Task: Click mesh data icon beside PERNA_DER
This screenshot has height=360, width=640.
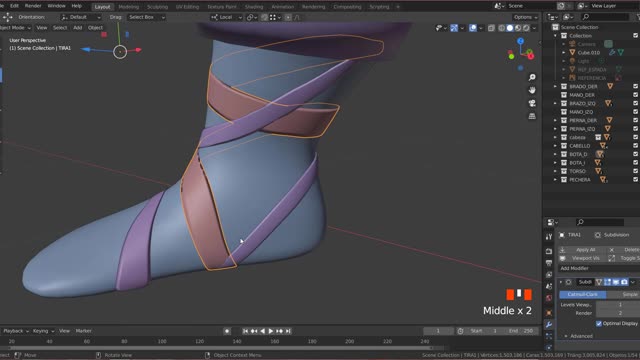Action: pos(609,120)
